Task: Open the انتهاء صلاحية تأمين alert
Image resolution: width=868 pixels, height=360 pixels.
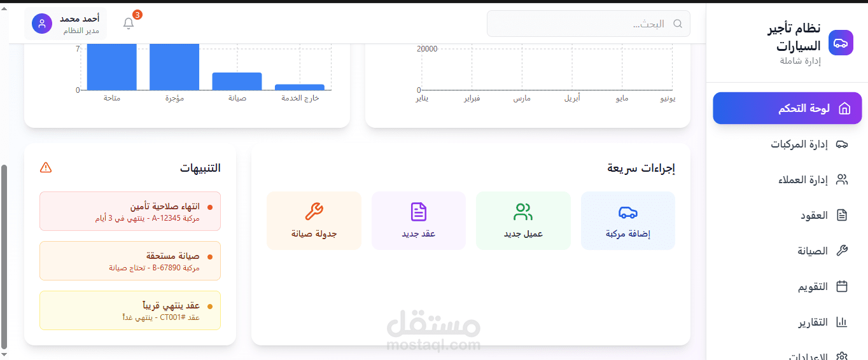Action: click(130, 211)
